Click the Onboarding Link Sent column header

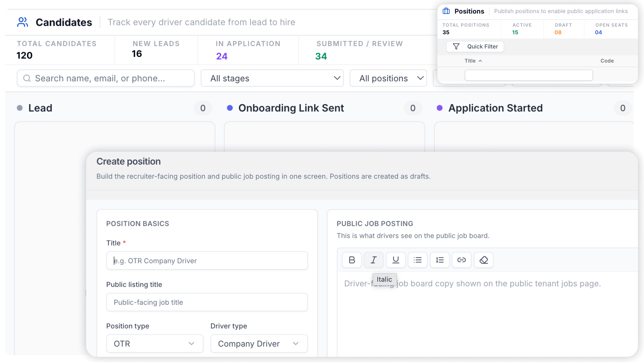pyautogui.click(x=291, y=108)
